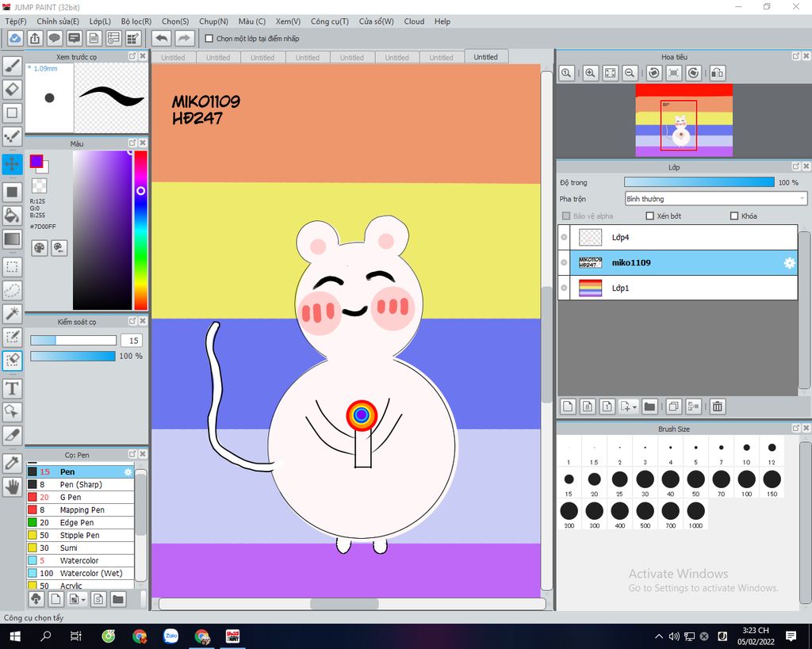The width and height of the screenshot is (812, 649).
Task: Select the Gradient tool
Action: pos(12,239)
